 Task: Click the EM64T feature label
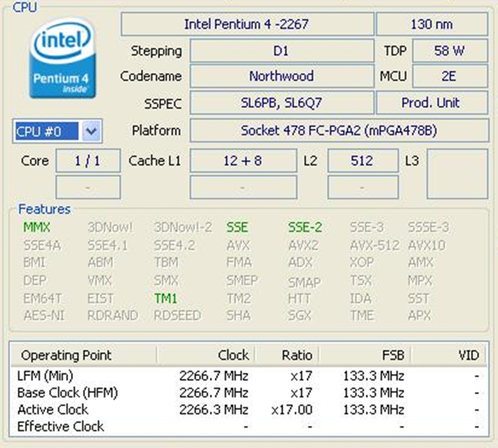click(x=42, y=299)
